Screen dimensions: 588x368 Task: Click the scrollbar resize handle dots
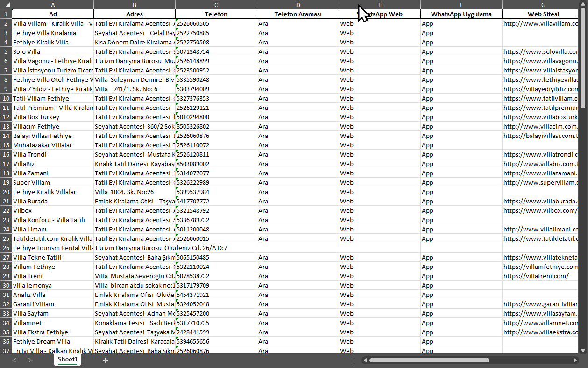[354, 361]
